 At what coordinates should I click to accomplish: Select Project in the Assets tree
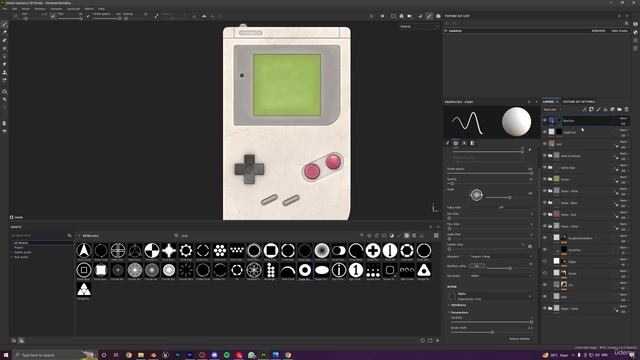(19, 247)
